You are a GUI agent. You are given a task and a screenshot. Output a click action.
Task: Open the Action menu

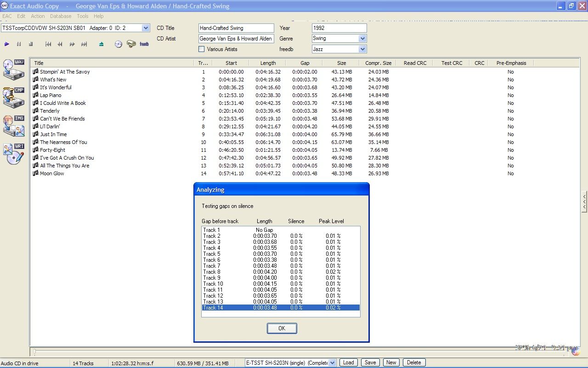coord(38,16)
